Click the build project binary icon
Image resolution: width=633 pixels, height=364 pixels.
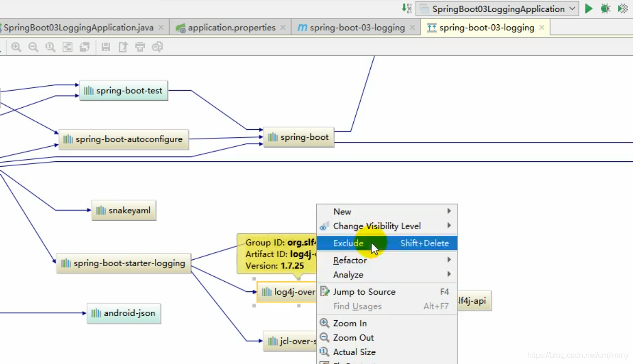pyautogui.click(x=406, y=8)
